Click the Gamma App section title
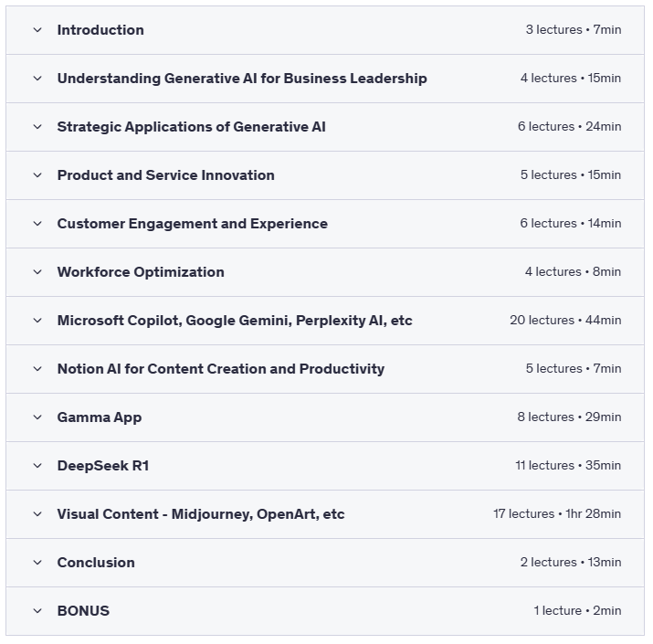Viewport: 653px width, 644px height. point(100,417)
